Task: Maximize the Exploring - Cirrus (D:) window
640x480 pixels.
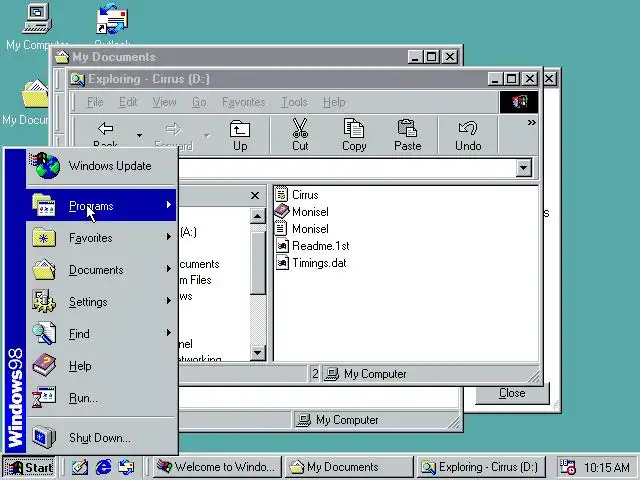Action: point(512,78)
